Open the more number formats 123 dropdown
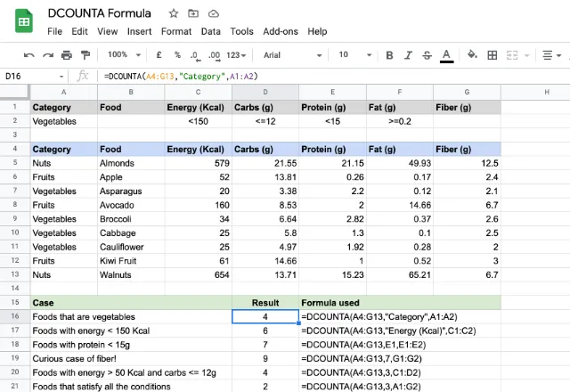 (x=236, y=55)
